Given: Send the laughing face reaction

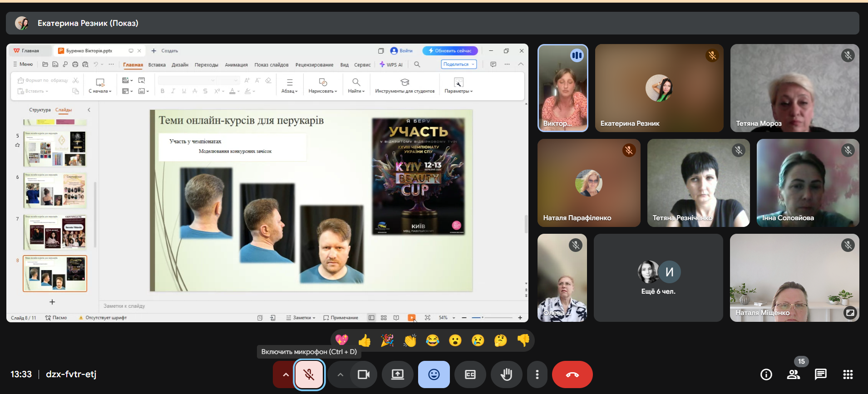Looking at the screenshot, I should click(433, 340).
